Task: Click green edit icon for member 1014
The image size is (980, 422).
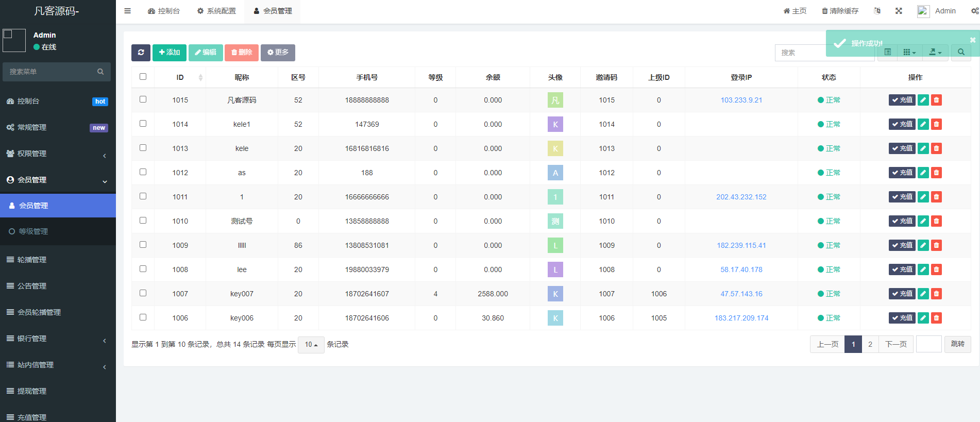Action: click(923, 124)
